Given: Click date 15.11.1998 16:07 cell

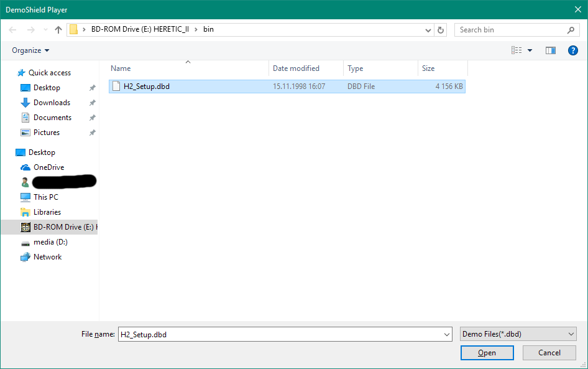Looking at the screenshot, I should point(299,86).
